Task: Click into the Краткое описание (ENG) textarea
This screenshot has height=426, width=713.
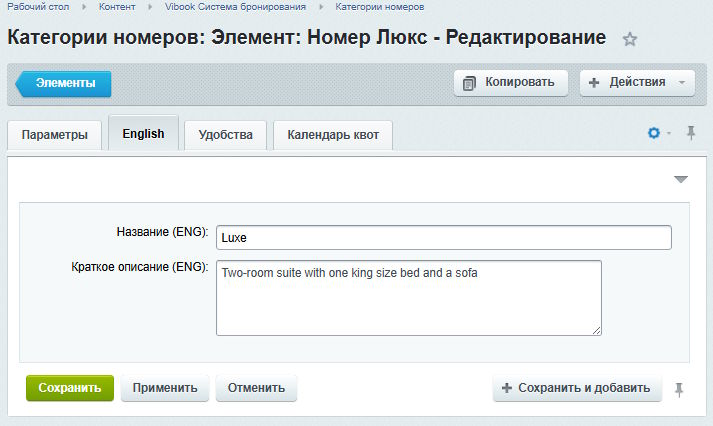Action: coord(408,298)
